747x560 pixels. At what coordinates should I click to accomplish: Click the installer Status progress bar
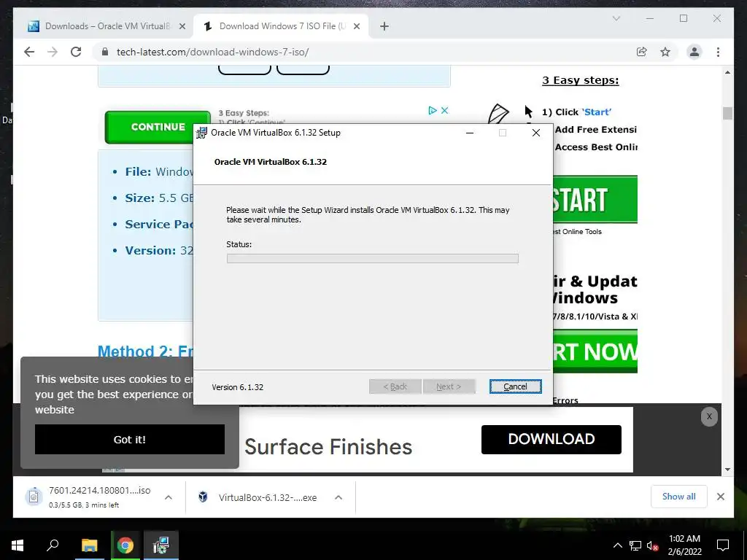373,259
